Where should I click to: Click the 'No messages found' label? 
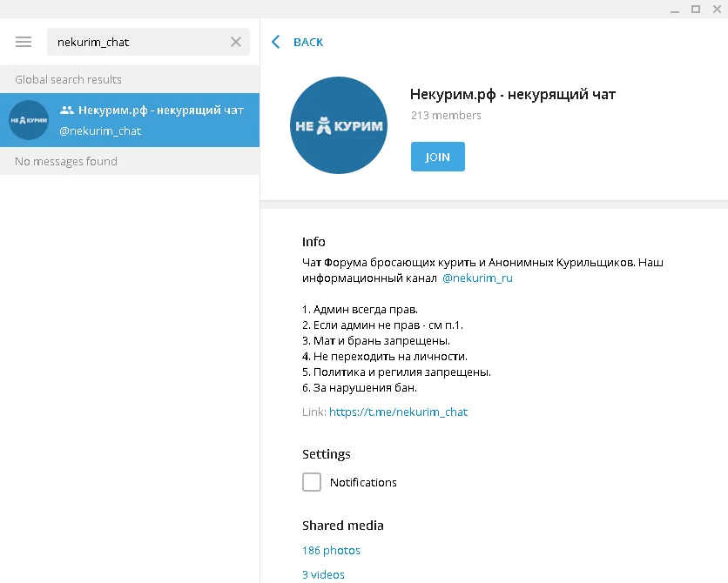66,161
